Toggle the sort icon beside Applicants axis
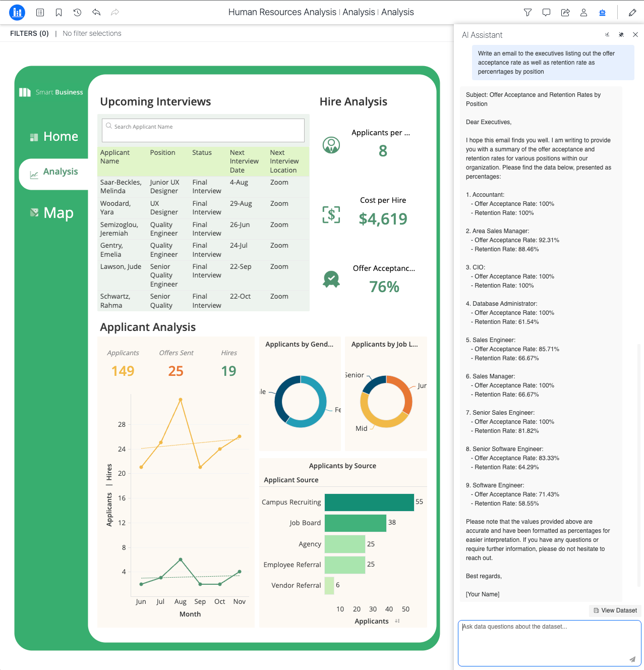The width and height of the screenshot is (644, 670). (x=397, y=621)
